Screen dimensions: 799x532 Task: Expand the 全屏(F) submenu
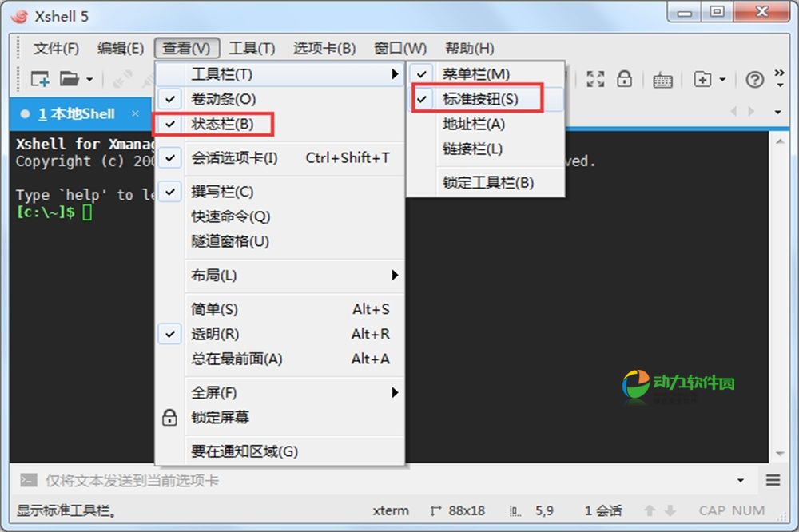(x=280, y=393)
